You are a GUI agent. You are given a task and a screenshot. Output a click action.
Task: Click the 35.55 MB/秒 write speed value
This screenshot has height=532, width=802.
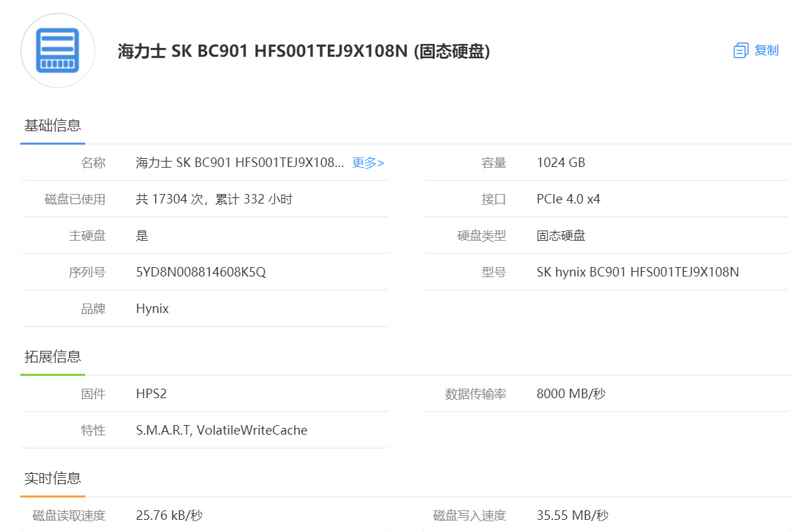[572, 516]
